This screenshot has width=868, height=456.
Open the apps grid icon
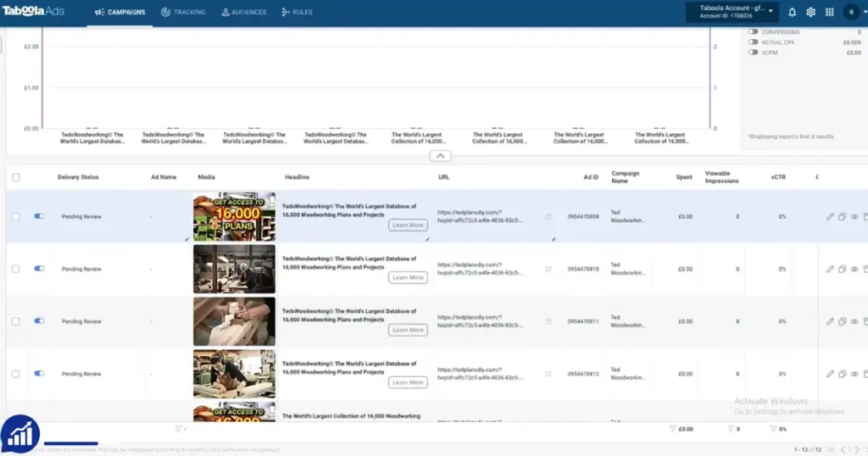[829, 12]
